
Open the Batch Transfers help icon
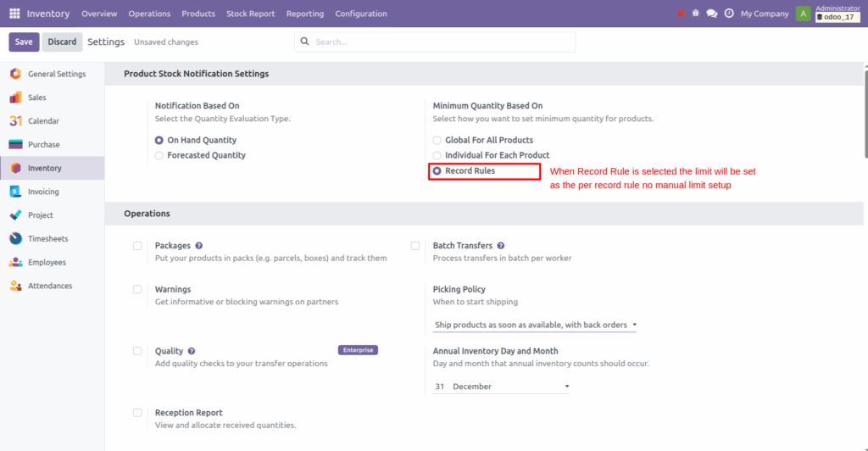(500, 246)
